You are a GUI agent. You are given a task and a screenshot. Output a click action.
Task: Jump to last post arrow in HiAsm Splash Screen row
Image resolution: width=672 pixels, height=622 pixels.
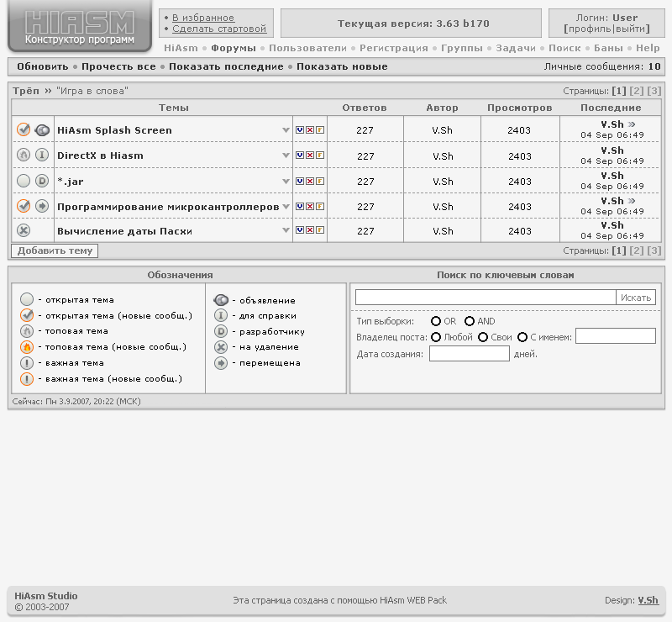(x=632, y=124)
